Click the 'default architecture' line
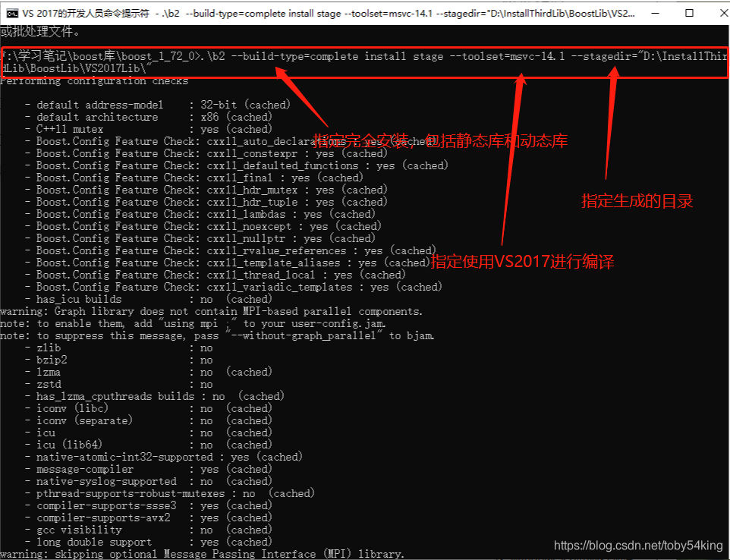Image resolution: width=730 pixels, height=560 pixels. tap(149, 117)
